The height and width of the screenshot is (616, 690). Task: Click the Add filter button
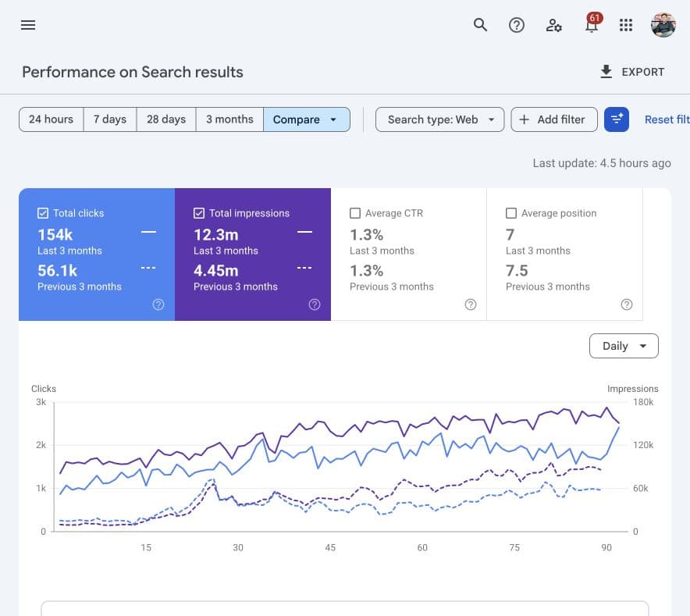pos(554,119)
